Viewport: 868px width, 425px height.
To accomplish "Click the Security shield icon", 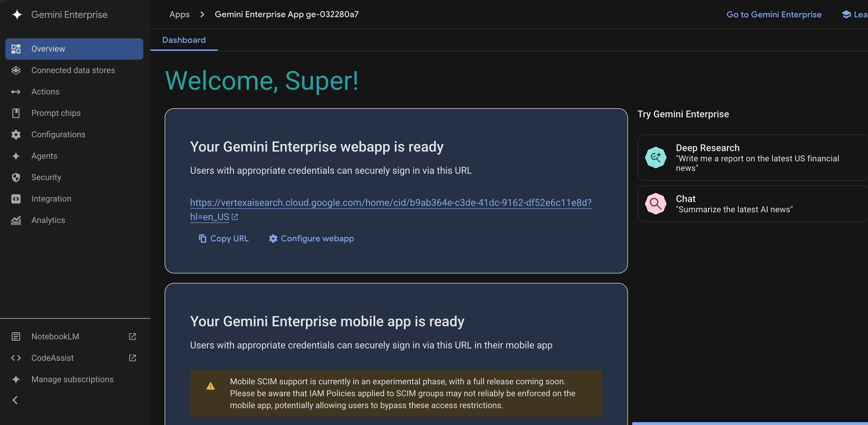I will [16, 177].
